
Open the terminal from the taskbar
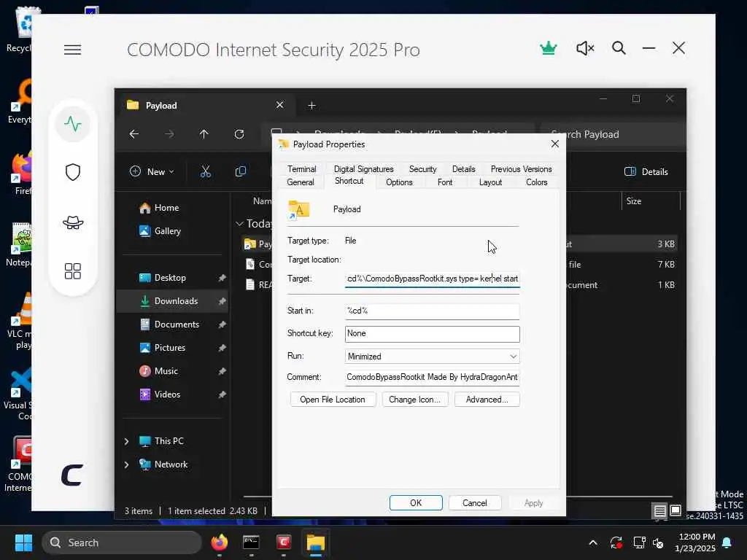point(251,542)
